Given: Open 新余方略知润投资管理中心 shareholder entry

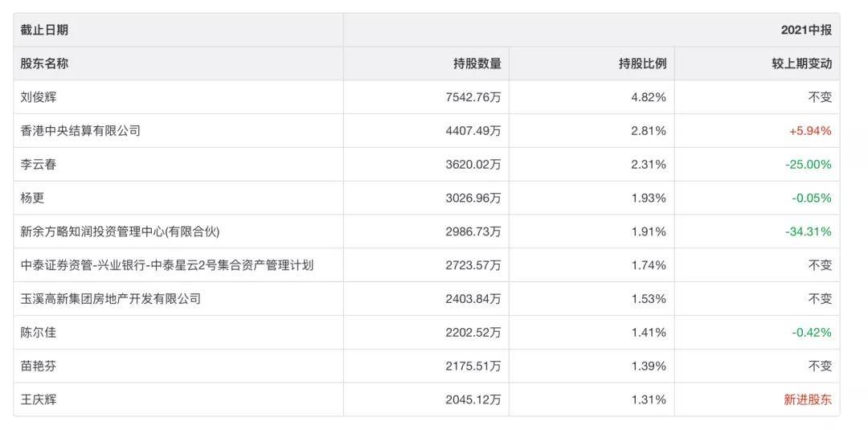Looking at the screenshot, I should tap(120, 231).
